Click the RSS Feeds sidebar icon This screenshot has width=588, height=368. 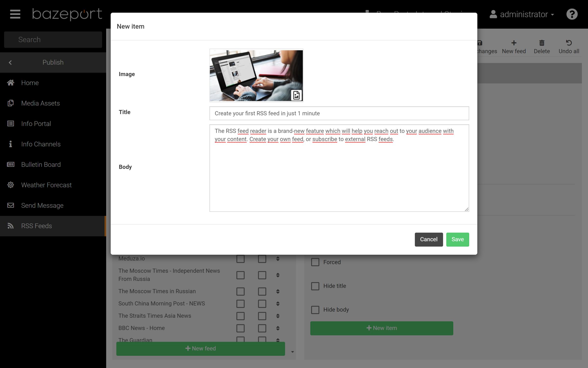[10, 226]
